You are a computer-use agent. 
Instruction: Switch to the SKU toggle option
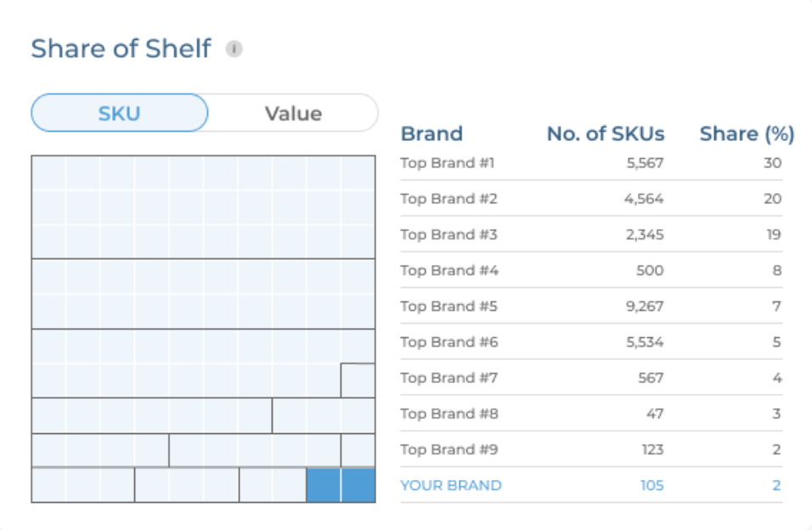tap(120, 113)
